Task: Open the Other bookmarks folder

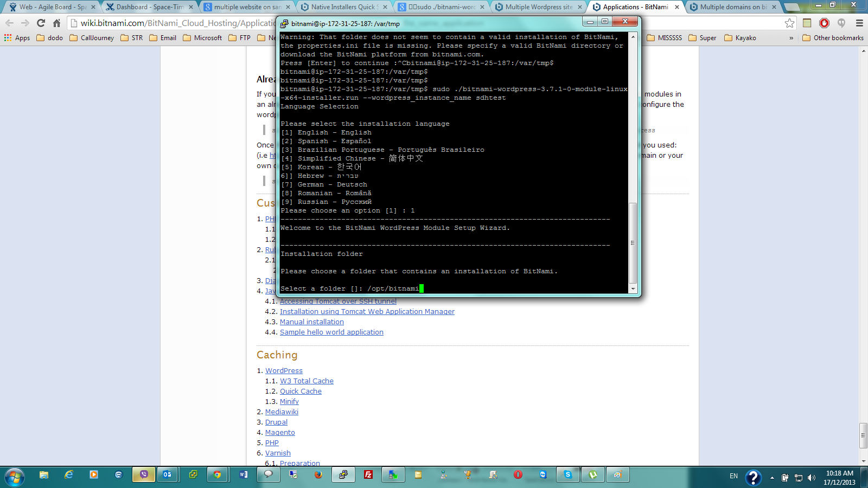Action: (833, 38)
